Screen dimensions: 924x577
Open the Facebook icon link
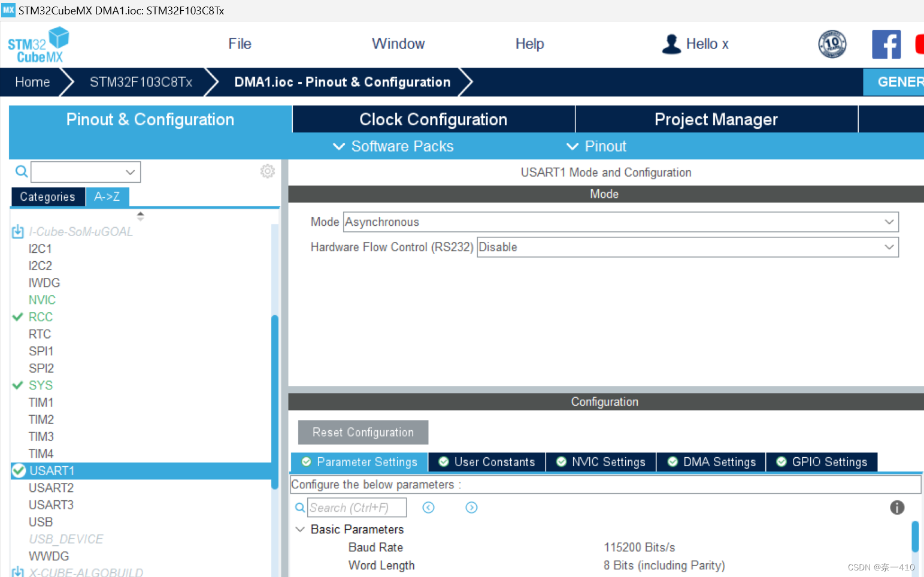pyautogui.click(x=886, y=44)
